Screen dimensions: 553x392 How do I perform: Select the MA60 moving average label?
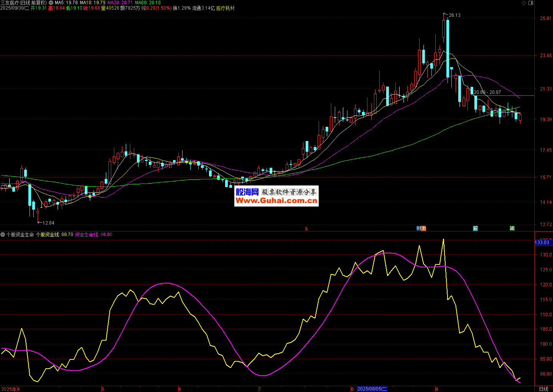click(148, 3)
